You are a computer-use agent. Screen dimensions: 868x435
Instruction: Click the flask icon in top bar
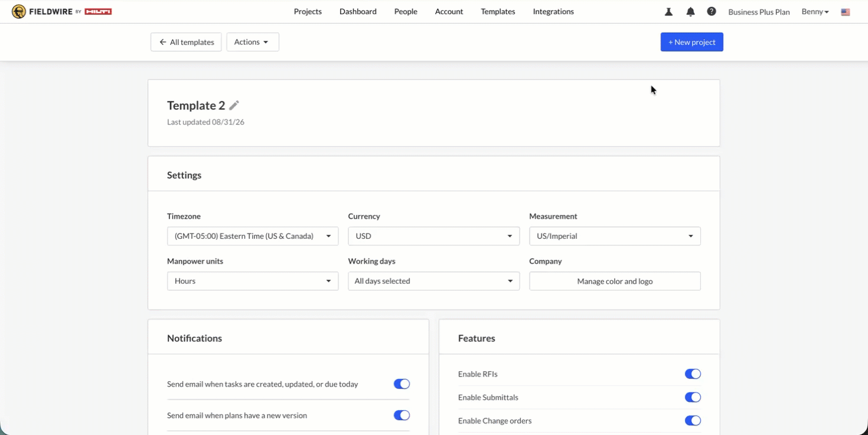tap(668, 12)
